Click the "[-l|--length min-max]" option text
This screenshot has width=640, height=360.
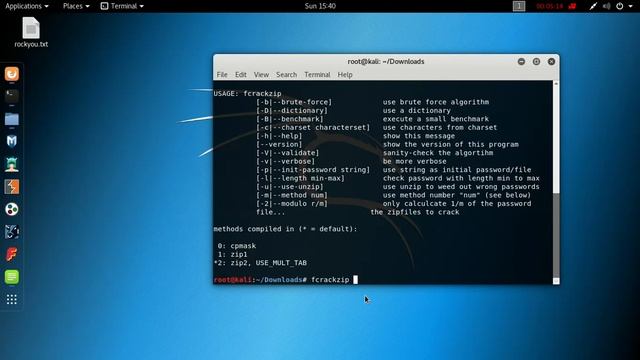[300, 178]
